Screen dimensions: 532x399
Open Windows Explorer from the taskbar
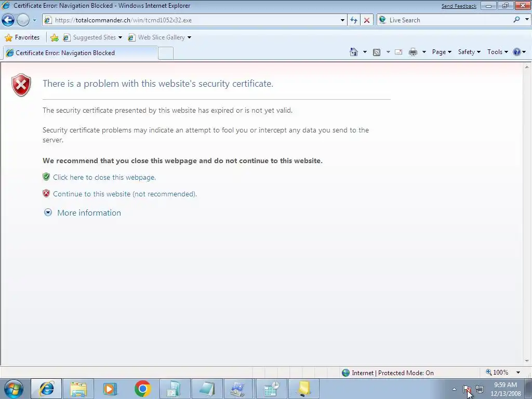78,389
